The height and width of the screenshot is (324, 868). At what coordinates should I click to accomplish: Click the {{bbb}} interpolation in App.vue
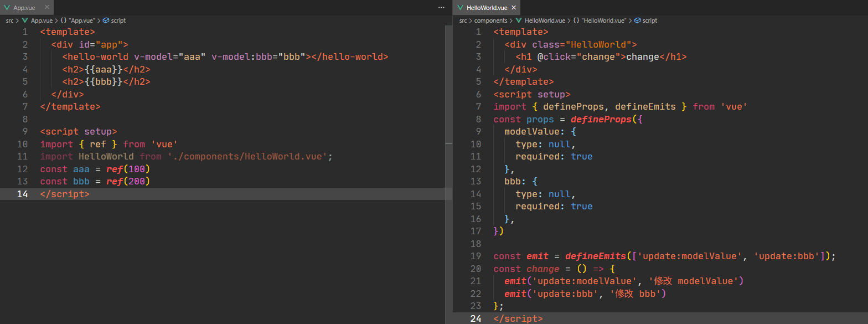point(104,81)
